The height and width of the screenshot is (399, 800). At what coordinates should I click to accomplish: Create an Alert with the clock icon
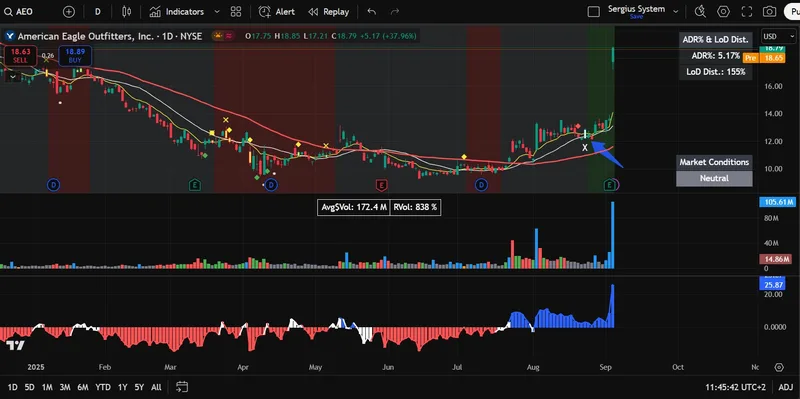[277, 11]
